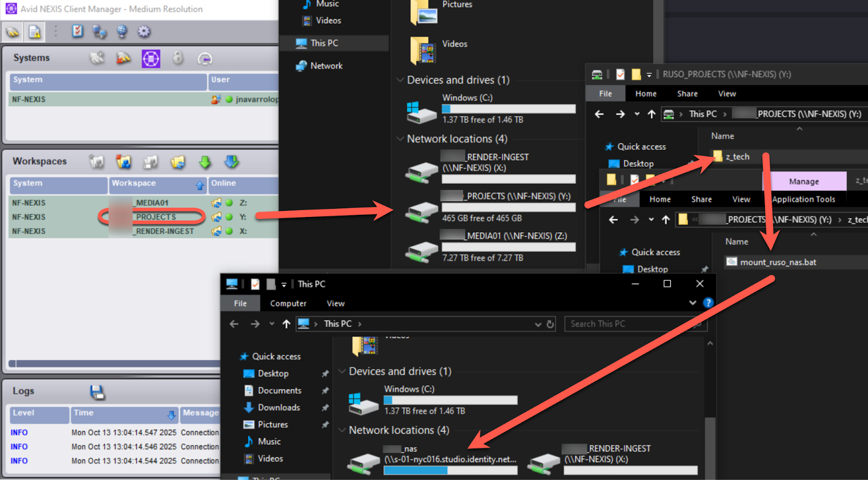
Task: Collapse the Network locations (4) group under Windows (C:) 1.37 TB
Action: 400,139
